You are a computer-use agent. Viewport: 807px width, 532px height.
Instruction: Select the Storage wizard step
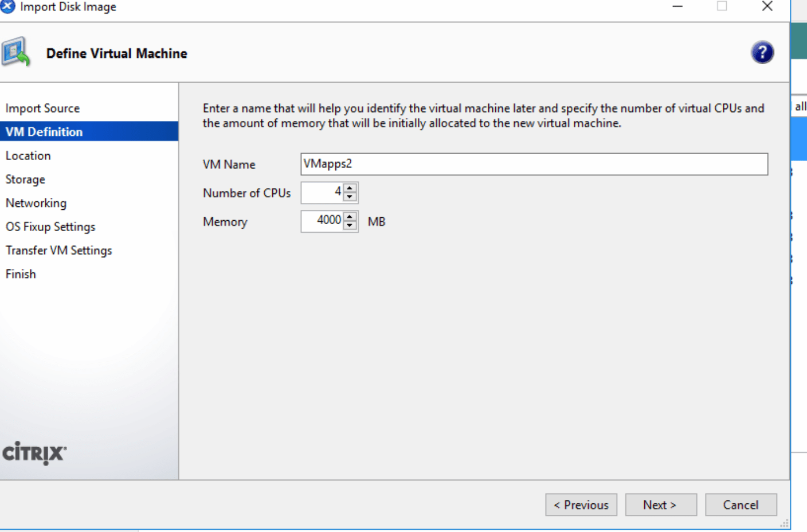coord(25,179)
